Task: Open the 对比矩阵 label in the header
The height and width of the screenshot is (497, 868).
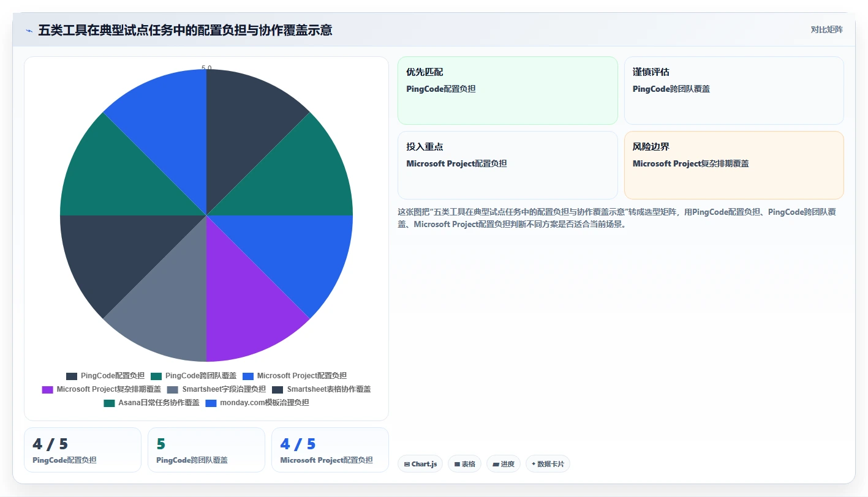Action: click(x=826, y=29)
